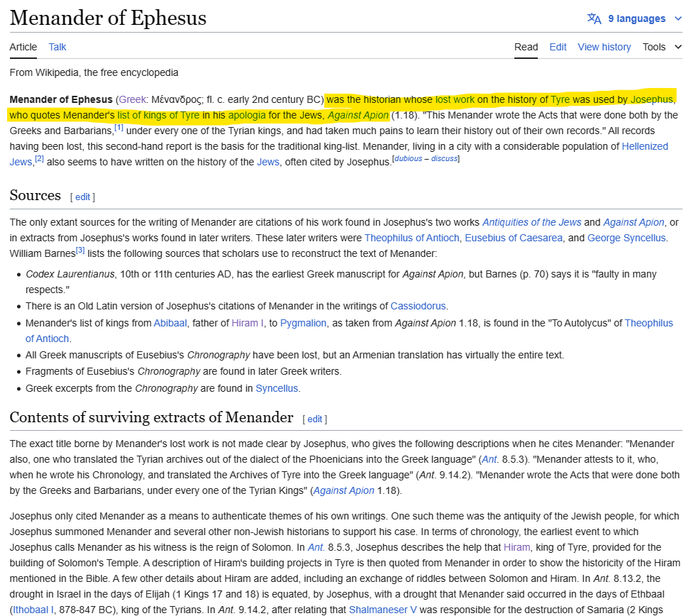
Task: Click the Menander of Ephesus page title
Action: click(x=108, y=18)
